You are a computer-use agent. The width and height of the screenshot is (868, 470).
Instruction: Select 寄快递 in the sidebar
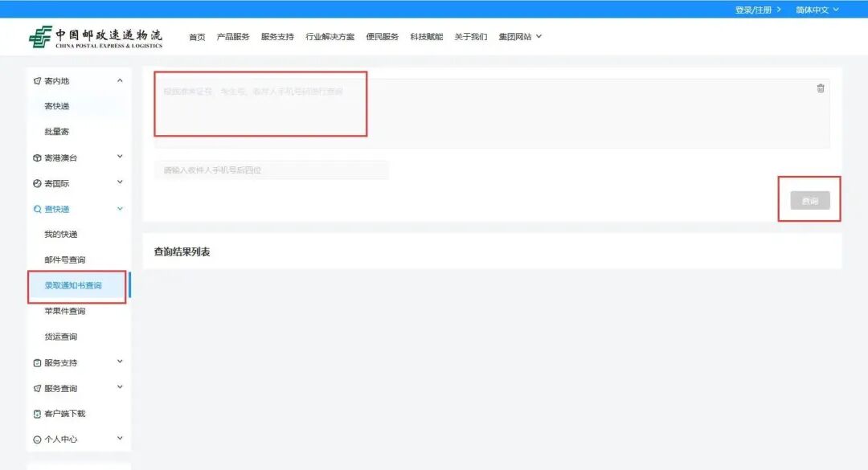pos(57,106)
